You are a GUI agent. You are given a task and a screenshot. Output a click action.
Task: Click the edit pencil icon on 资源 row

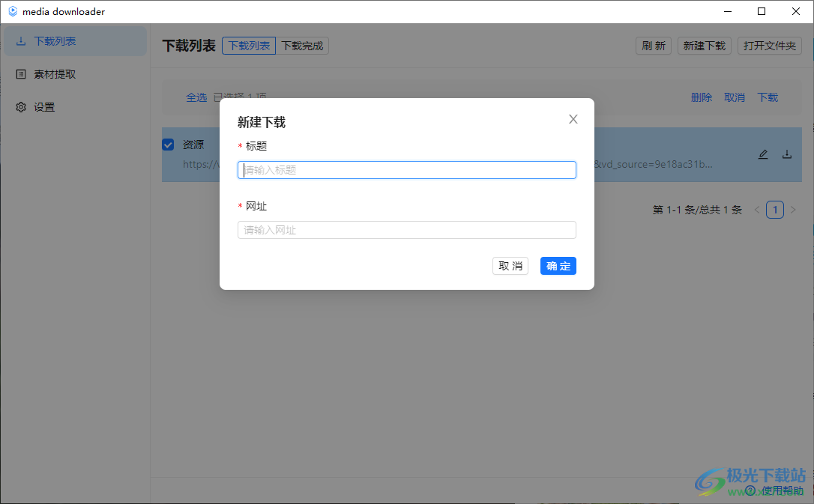(763, 154)
